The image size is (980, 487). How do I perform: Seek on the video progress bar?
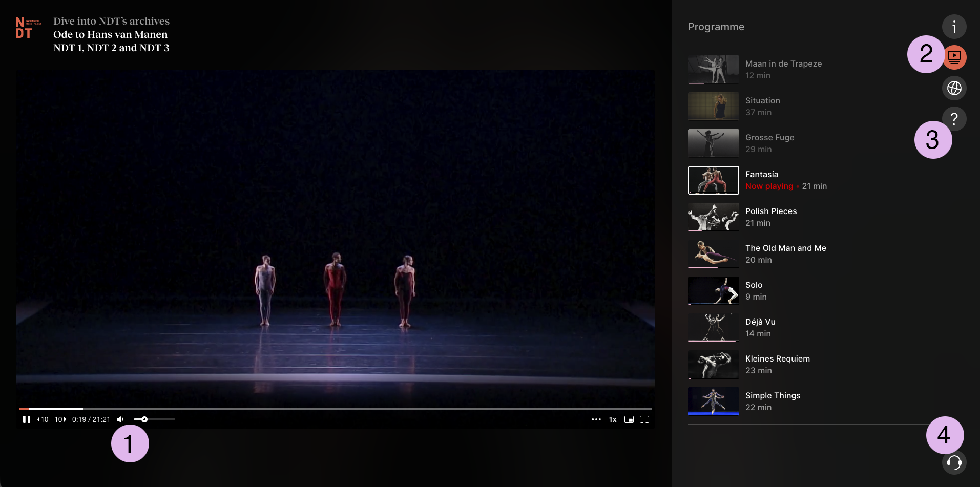click(x=335, y=409)
